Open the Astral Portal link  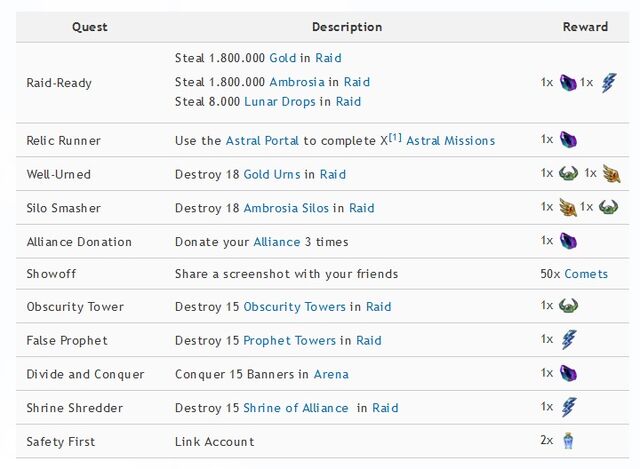tap(262, 141)
